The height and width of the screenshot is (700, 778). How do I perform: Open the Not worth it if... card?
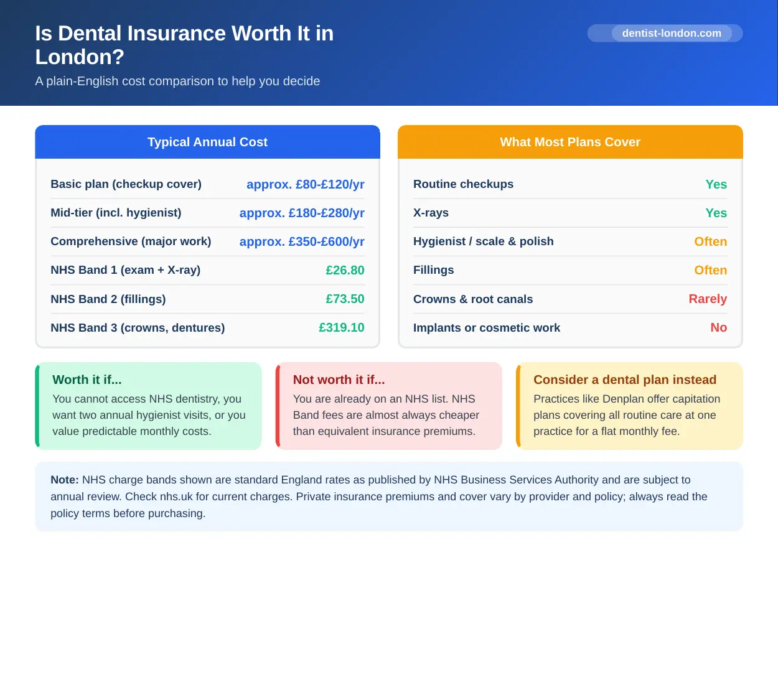pos(388,406)
